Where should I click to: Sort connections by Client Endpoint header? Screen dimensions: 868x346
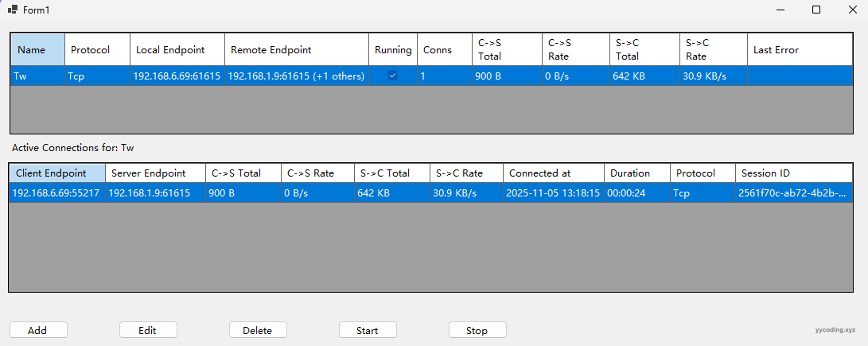click(x=56, y=173)
